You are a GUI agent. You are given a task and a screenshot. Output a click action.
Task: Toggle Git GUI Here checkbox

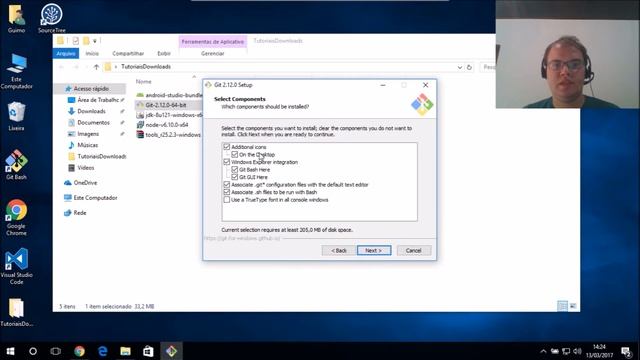point(234,177)
